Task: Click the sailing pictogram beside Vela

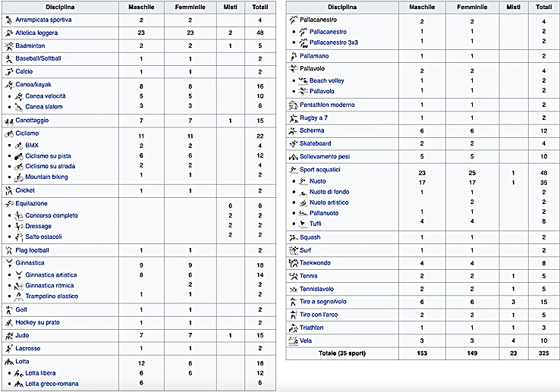Action: 294,341
